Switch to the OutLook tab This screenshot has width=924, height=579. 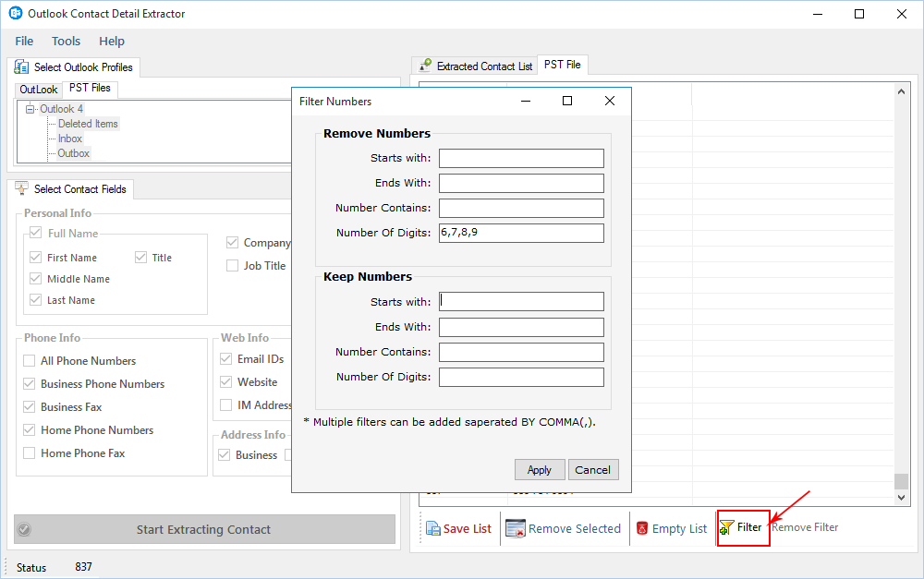[x=38, y=90]
